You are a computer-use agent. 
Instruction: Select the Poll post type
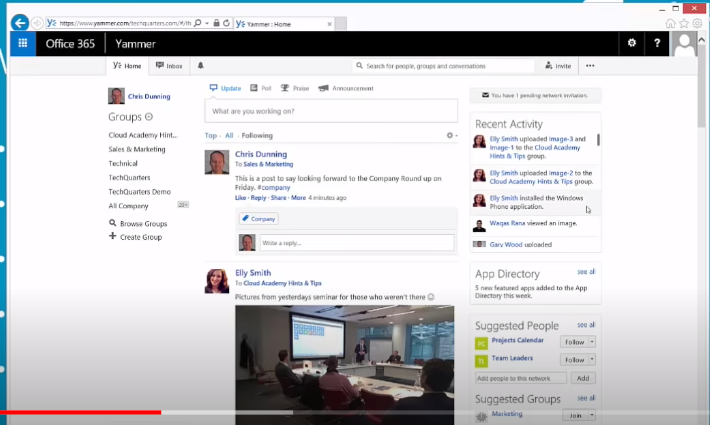[261, 88]
